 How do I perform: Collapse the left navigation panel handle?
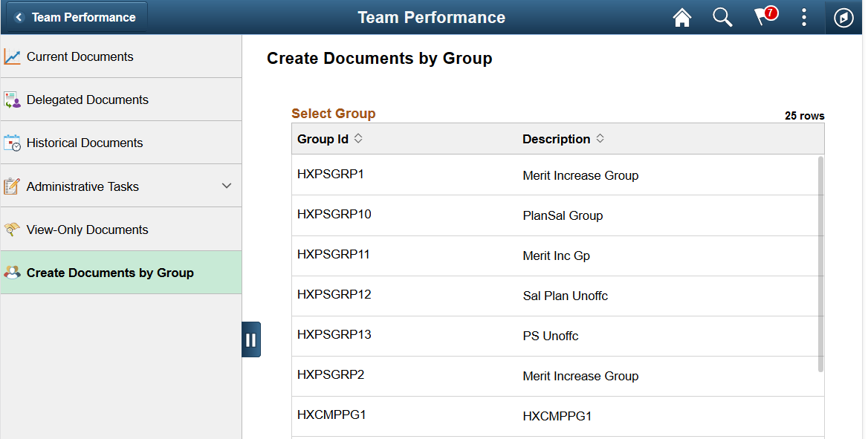pyautogui.click(x=250, y=339)
